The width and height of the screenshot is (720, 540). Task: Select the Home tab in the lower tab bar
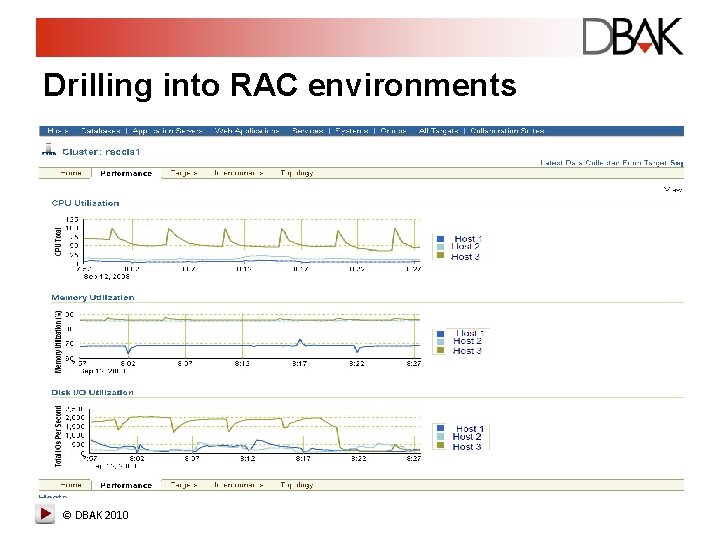tap(71, 485)
